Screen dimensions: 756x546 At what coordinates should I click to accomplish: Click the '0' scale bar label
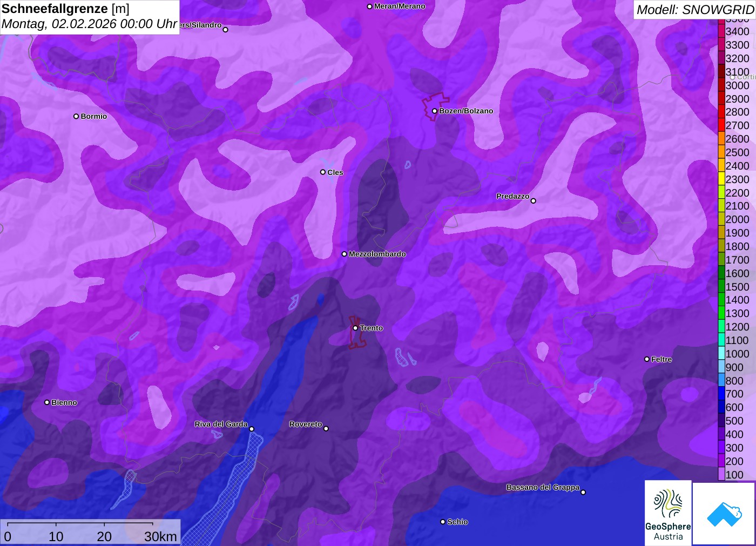[8, 536]
